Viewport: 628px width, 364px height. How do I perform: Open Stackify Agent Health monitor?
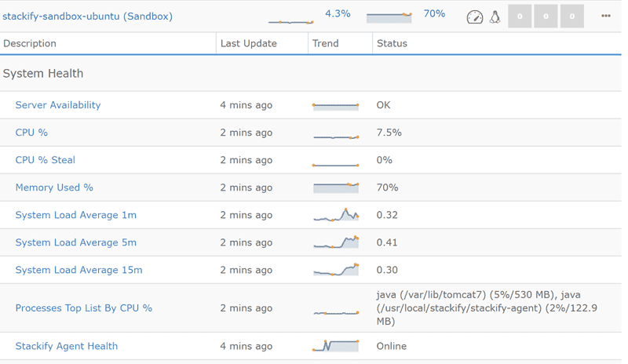coord(67,346)
